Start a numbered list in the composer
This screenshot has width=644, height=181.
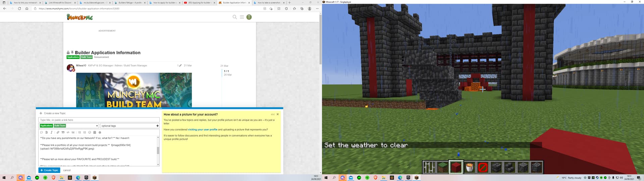85,132
